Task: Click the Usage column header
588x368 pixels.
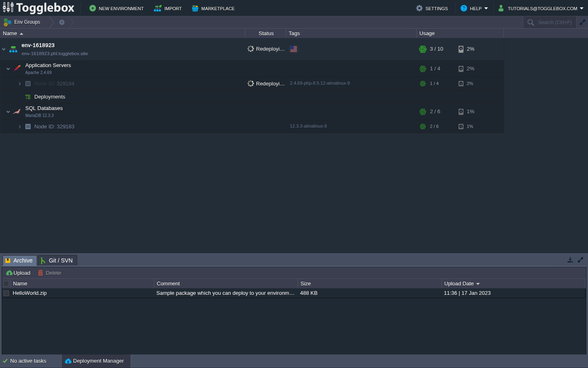Action: click(460, 34)
